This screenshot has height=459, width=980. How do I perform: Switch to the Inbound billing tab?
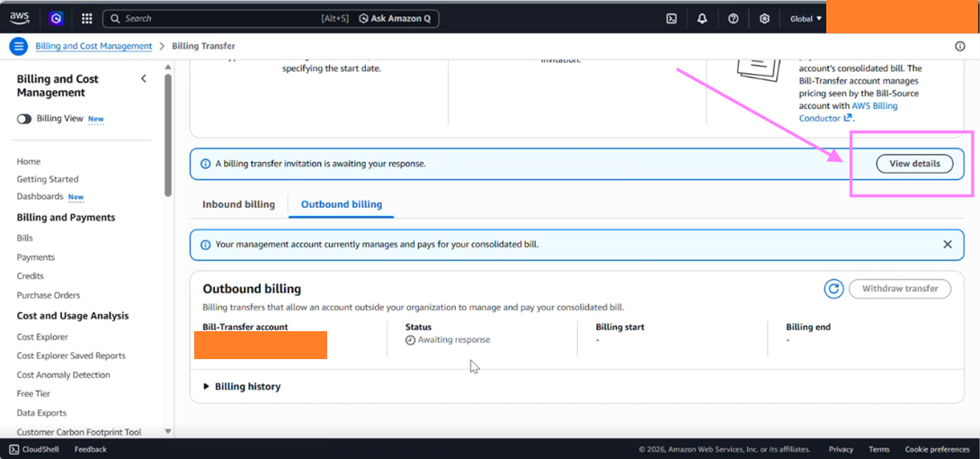(x=239, y=204)
